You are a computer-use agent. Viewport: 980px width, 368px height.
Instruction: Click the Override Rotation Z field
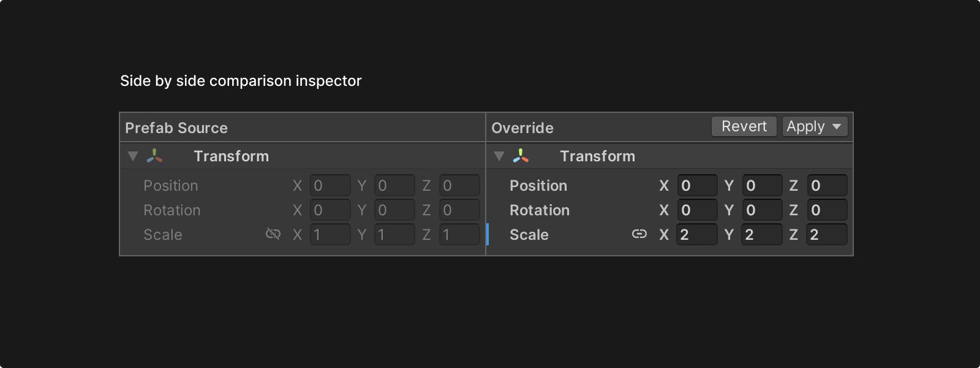(x=827, y=210)
